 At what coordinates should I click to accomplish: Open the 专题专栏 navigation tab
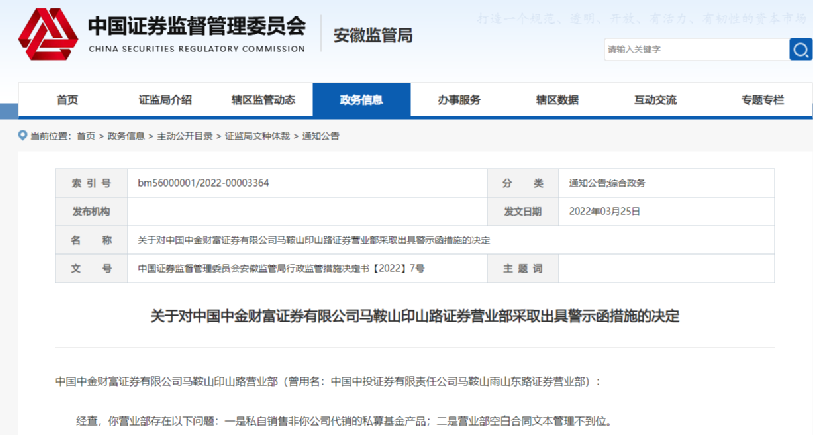(x=763, y=100)
